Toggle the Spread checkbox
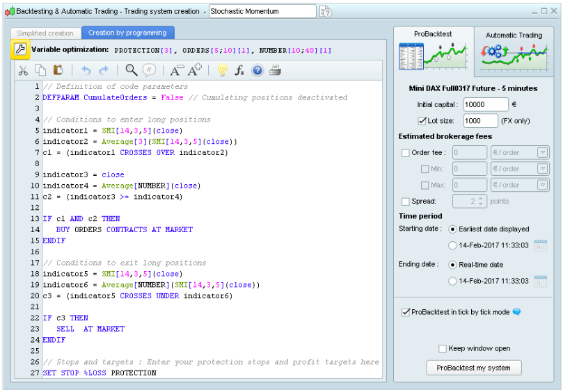Image resolution: width=563 pixels, height=392 pixels. [406, 202]
